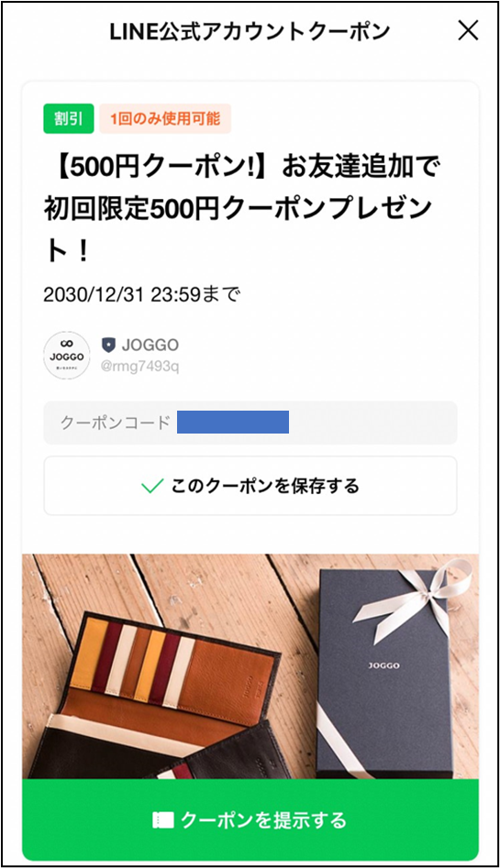Click the ticket icon in クーポンを提示する
This screenshot has width=500, height=868.
click(163, 819)
